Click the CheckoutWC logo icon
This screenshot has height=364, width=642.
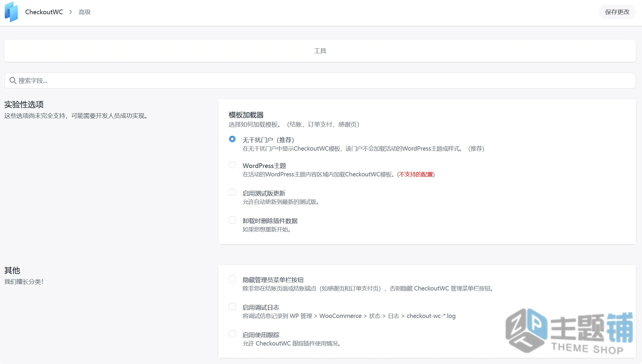pos(11,12)
